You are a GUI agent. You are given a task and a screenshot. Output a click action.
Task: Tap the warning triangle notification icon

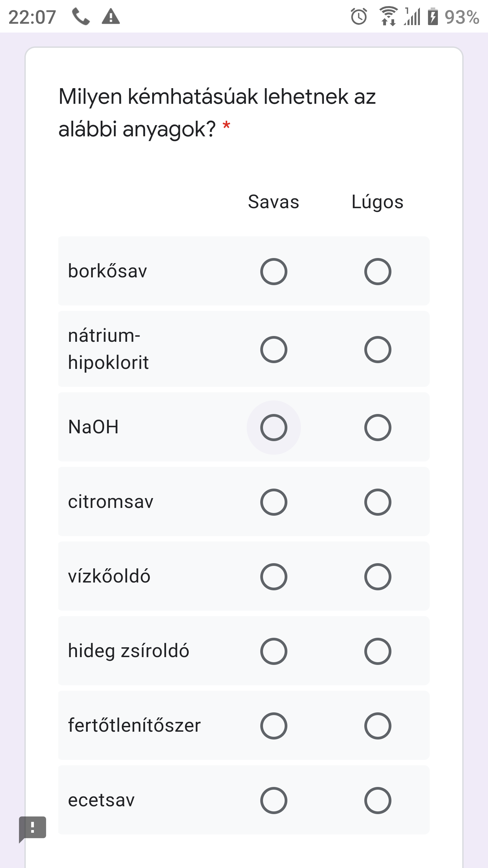coord(111,17)
